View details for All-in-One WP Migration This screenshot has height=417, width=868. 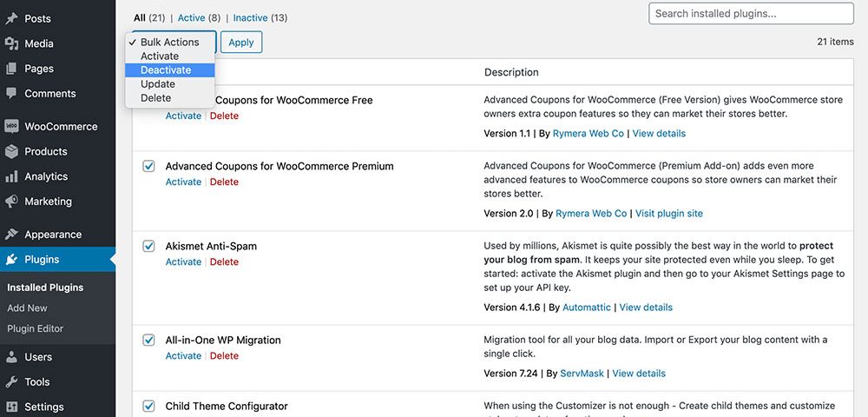(639, 374)
